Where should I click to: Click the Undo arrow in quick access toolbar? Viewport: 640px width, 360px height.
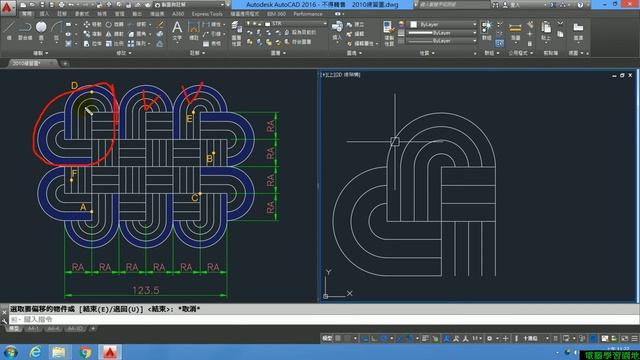(x=71, y=4)
